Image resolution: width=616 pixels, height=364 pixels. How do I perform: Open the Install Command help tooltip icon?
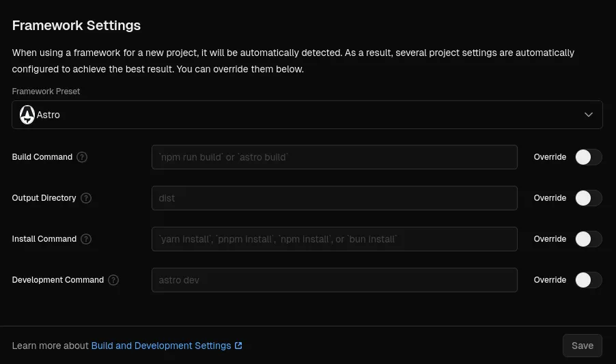86,239
